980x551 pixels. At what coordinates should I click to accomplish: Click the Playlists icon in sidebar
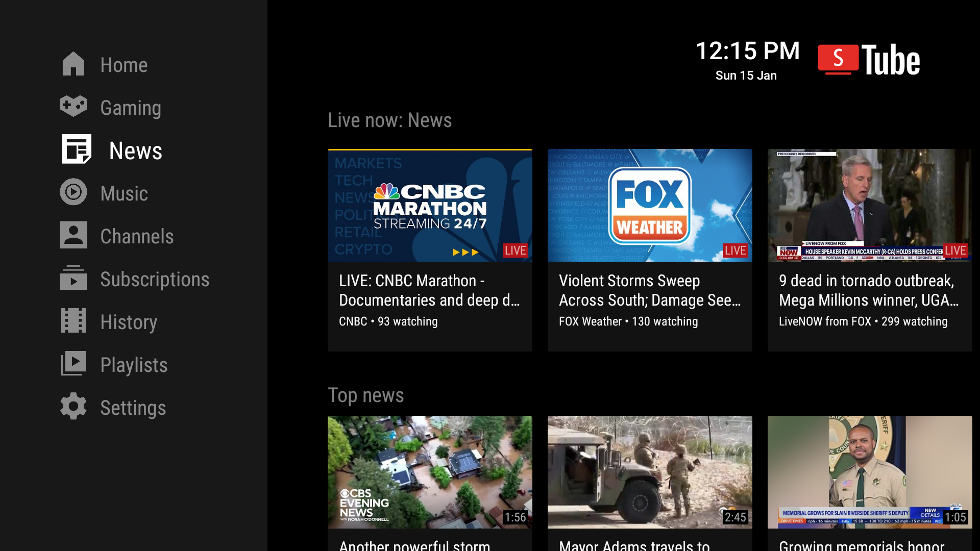73,363
